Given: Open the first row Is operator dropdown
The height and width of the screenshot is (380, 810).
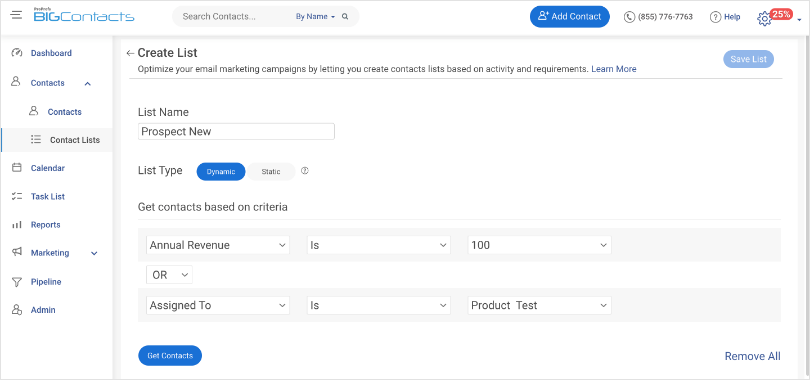Looking at the screenshot, I should pyautogui.click(x=379, y=245).
